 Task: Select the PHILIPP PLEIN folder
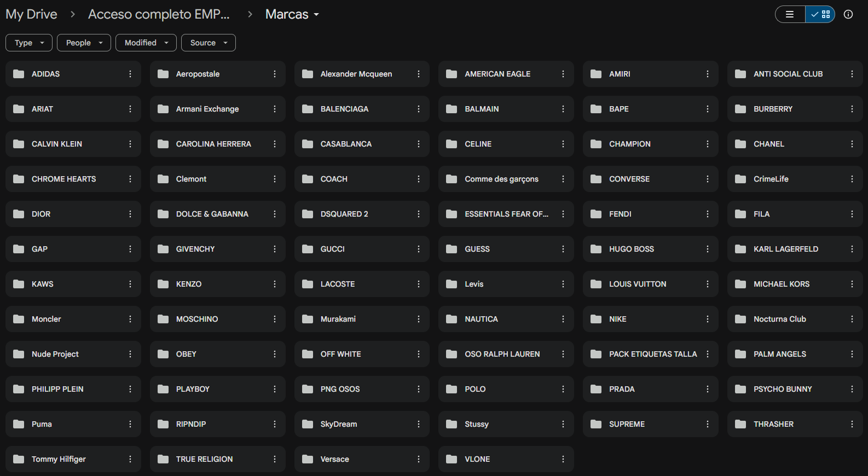point(73,389)
